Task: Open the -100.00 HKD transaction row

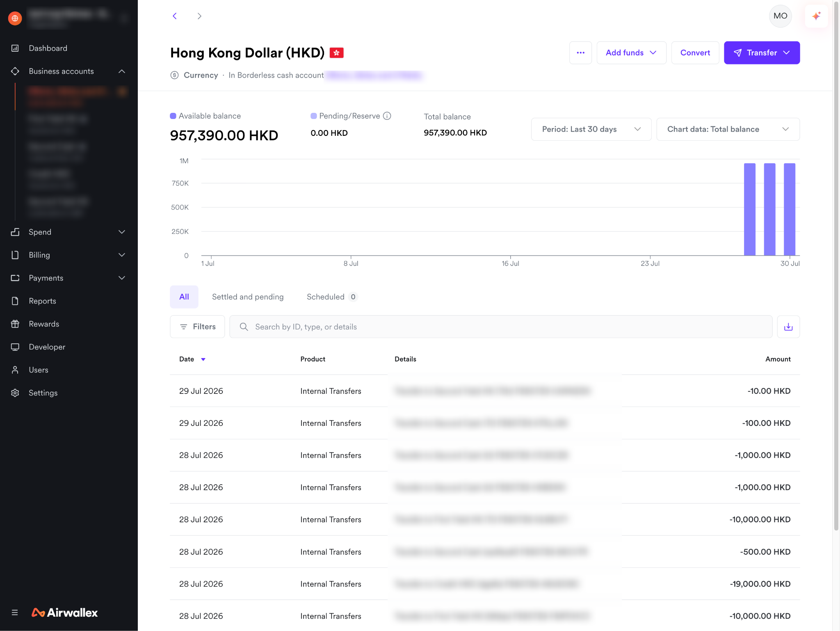Action: (x=485, y=423)
